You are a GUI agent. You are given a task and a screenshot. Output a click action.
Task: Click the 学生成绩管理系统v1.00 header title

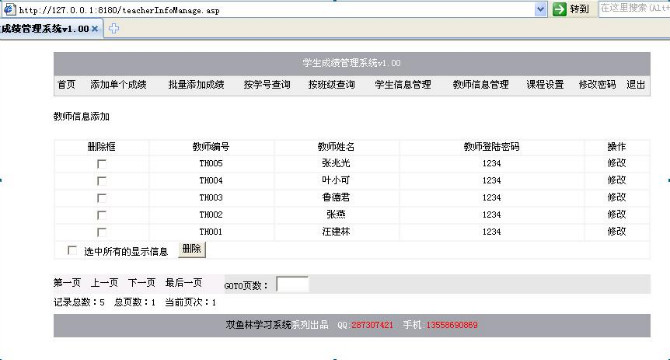[352, 63]
